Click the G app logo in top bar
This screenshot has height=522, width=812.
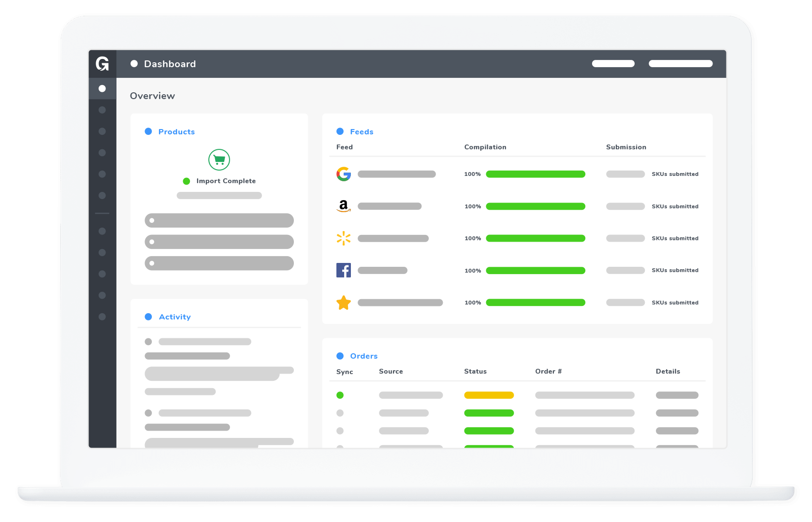click(102, 63)
